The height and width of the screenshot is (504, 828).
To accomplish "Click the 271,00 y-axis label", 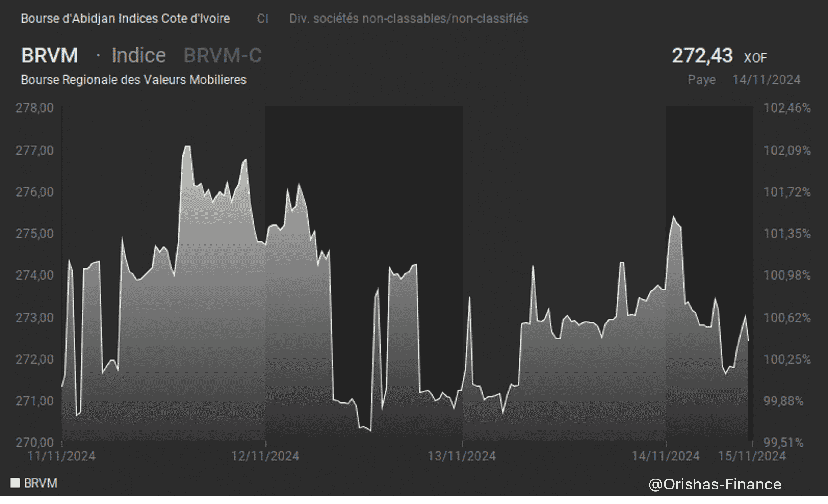I will pyautogui.click(x=34, y=401).
